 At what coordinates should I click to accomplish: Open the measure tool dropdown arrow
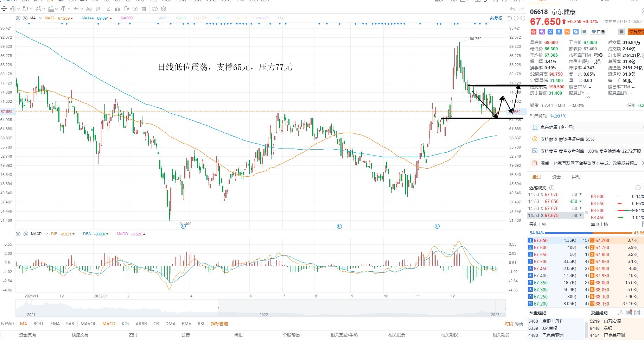[69, 9]
